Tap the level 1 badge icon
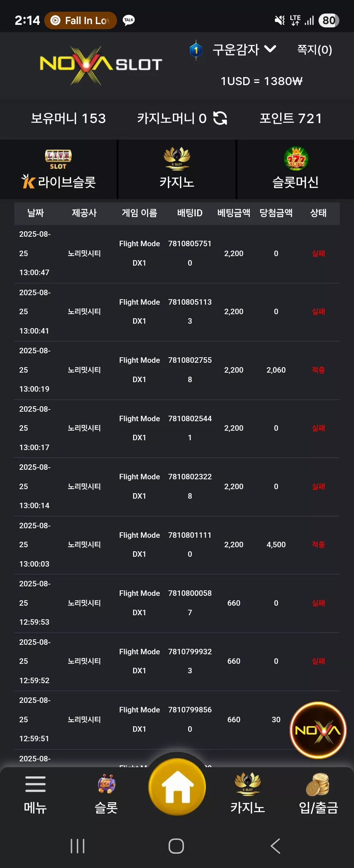This screenshot has height=868, width=354. pos(196,50)
